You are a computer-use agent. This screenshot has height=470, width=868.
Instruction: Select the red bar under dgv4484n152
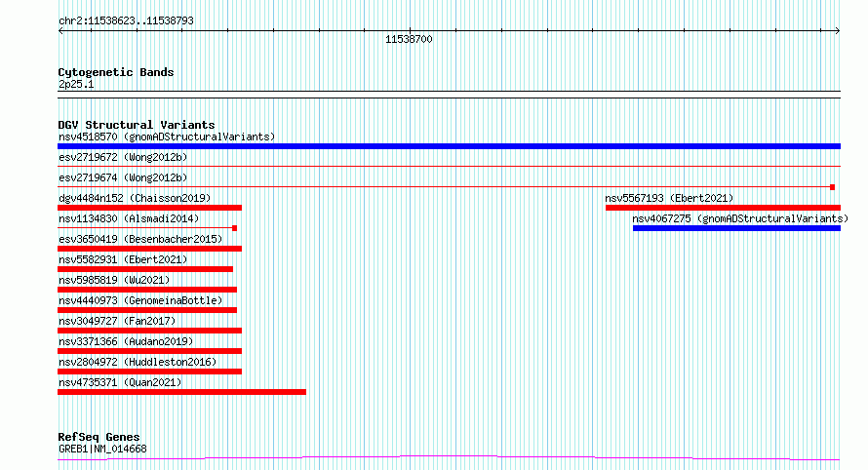149,208
